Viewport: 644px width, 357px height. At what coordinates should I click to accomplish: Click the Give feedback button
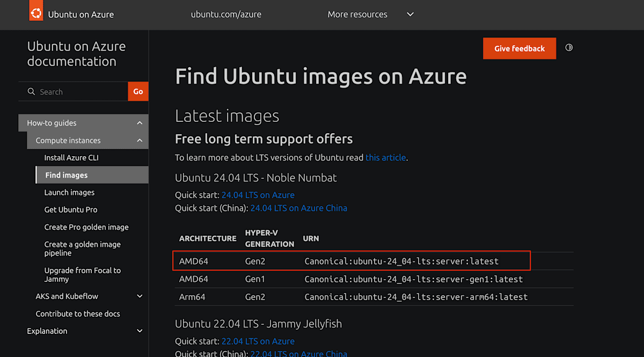tap(519, 48)
